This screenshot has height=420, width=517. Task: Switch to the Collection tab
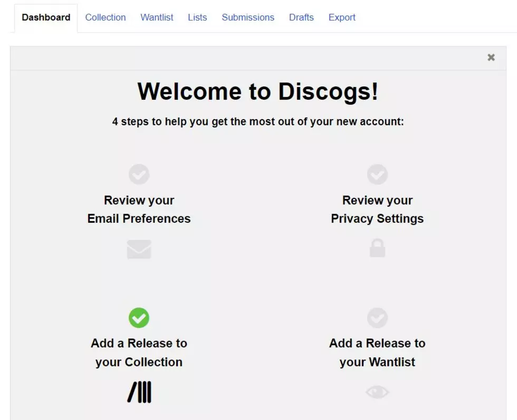[x=106, y=17]
